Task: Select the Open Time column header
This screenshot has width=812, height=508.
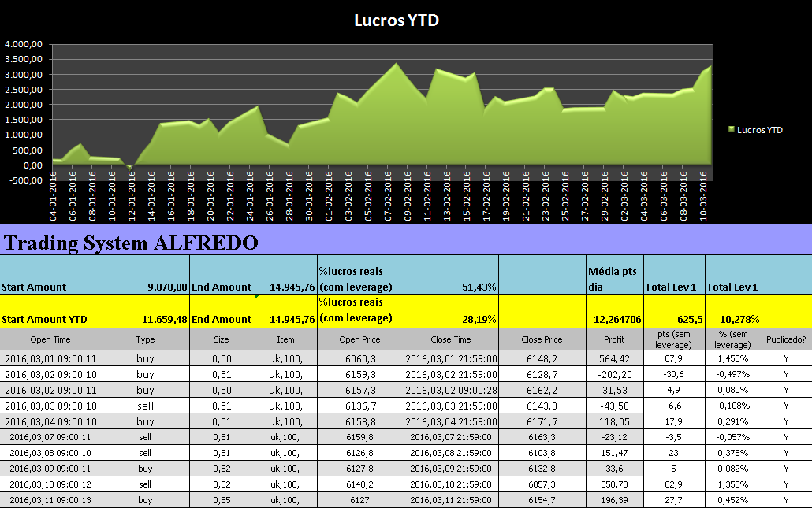Action: click(50, 339)
